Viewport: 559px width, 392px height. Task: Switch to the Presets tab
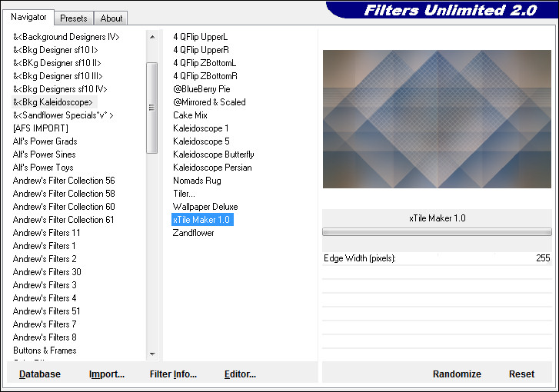[74, 18]
